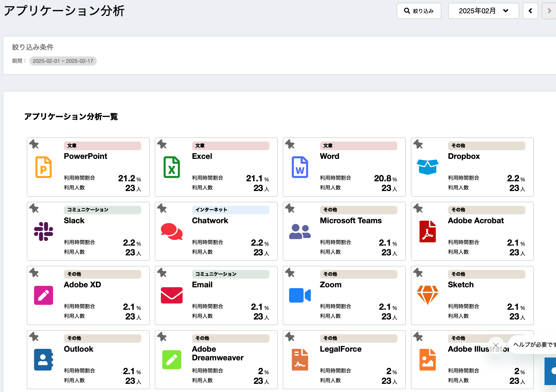Click Word's 20.8 % usage value
Screen dimensions: 556x392
386,178
